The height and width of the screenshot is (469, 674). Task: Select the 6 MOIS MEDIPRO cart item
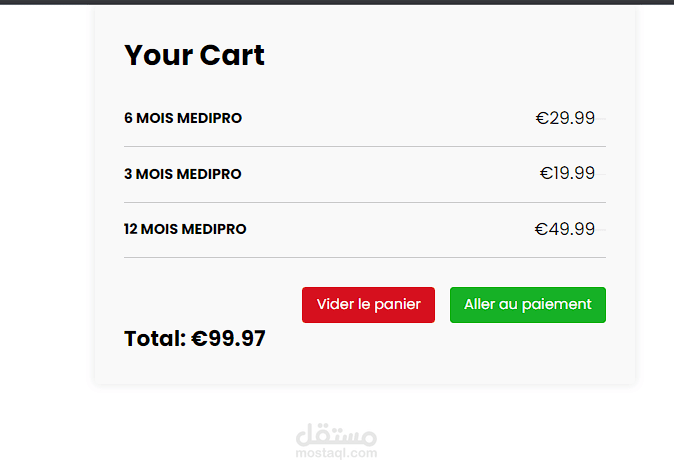183,118
